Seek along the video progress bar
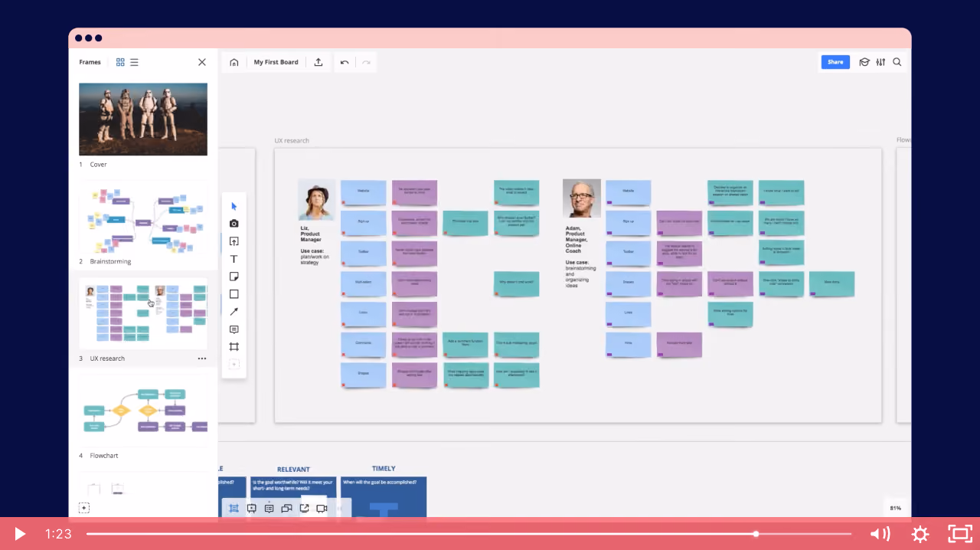 469,534
